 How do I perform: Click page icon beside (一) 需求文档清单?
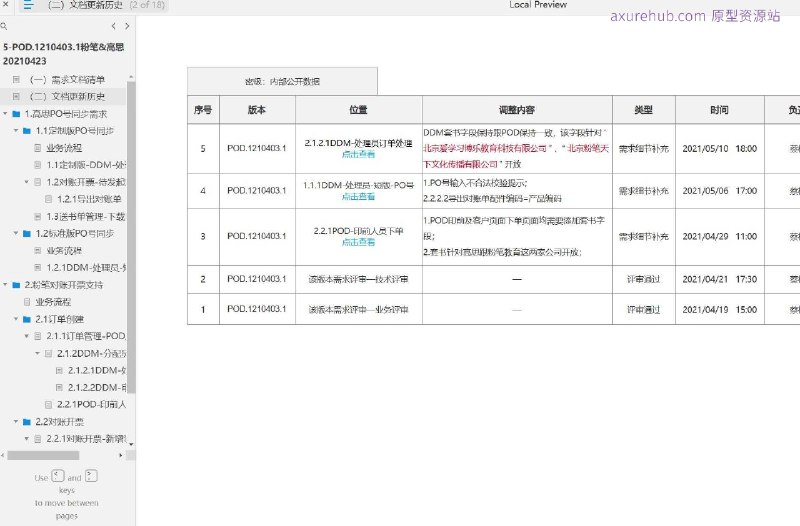click(16, 80)
